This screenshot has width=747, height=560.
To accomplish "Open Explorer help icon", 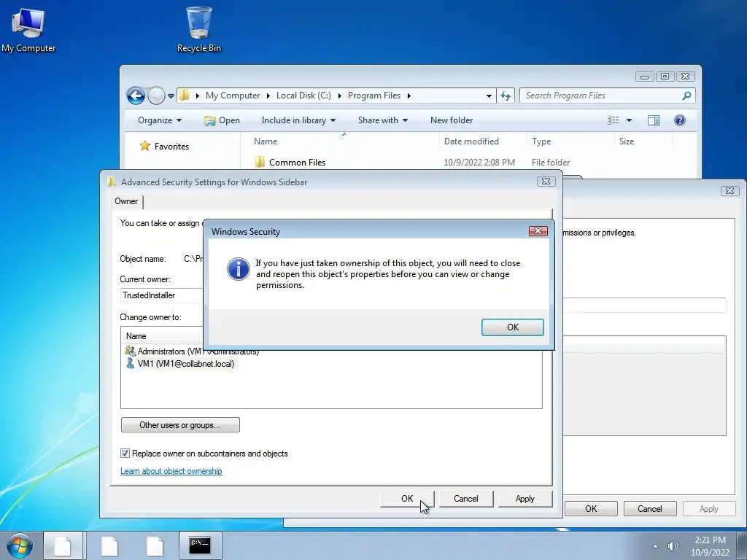I will 680,120.
